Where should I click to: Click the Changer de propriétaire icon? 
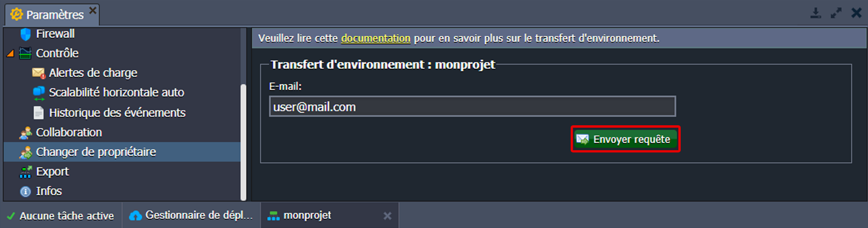pos(25,152)
